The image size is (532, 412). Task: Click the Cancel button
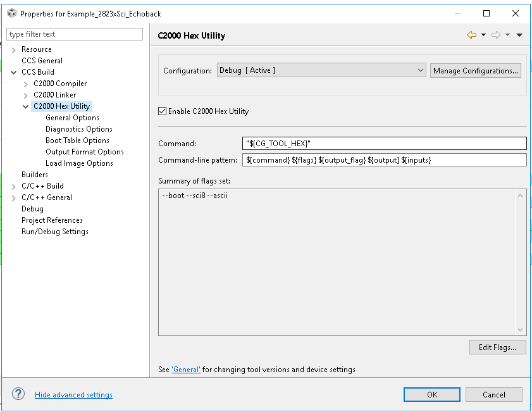(x=493, y=394)
